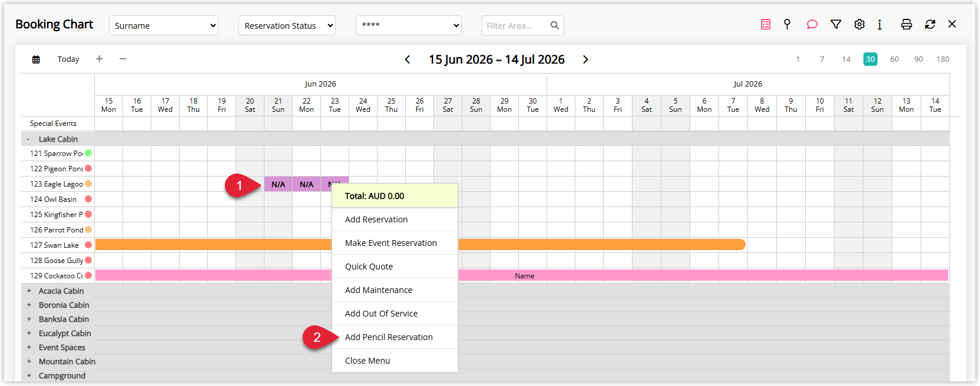Zoom out with the minus icon

coord(122,59)
